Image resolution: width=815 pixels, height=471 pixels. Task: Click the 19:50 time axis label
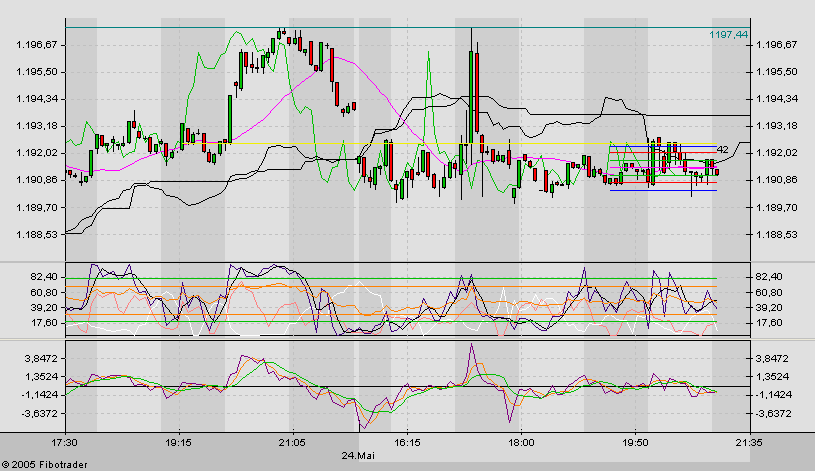[635, 441]
